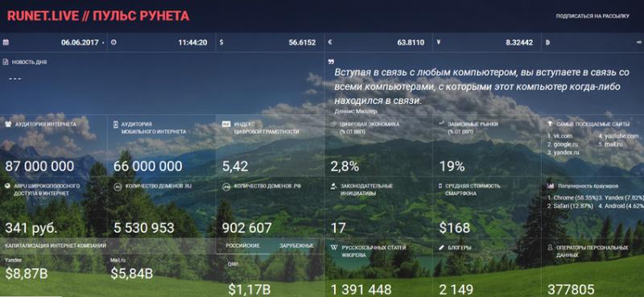Select the ARPU value 341 руб.
Viewport: 644px width, 297px height.
[x=31, y=228]
